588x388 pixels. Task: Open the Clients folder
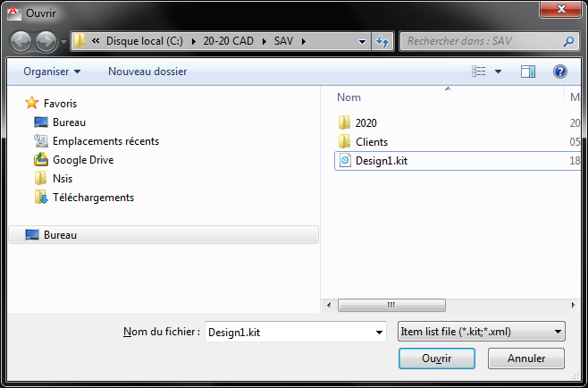click(371, 142)
